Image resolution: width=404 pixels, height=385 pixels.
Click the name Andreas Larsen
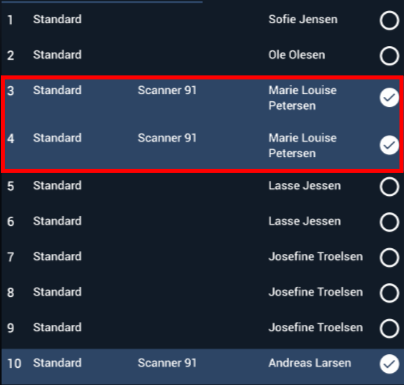click(310, 363)
